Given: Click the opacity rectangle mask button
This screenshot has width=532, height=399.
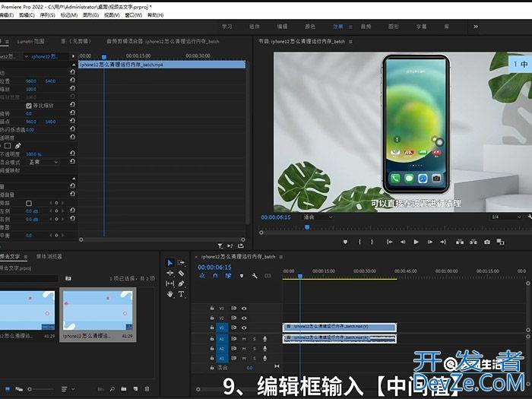Looking at the screenshot, I should [8, 146].
